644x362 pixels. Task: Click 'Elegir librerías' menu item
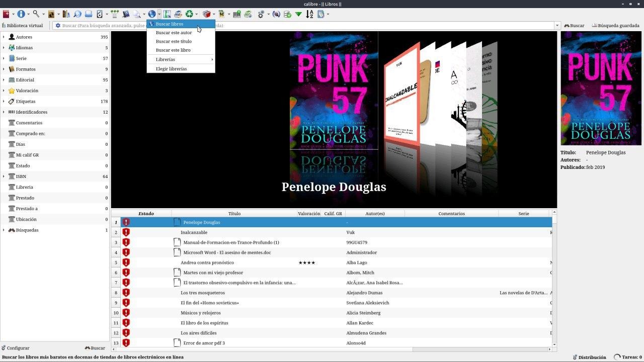click(x=181, y=69)
